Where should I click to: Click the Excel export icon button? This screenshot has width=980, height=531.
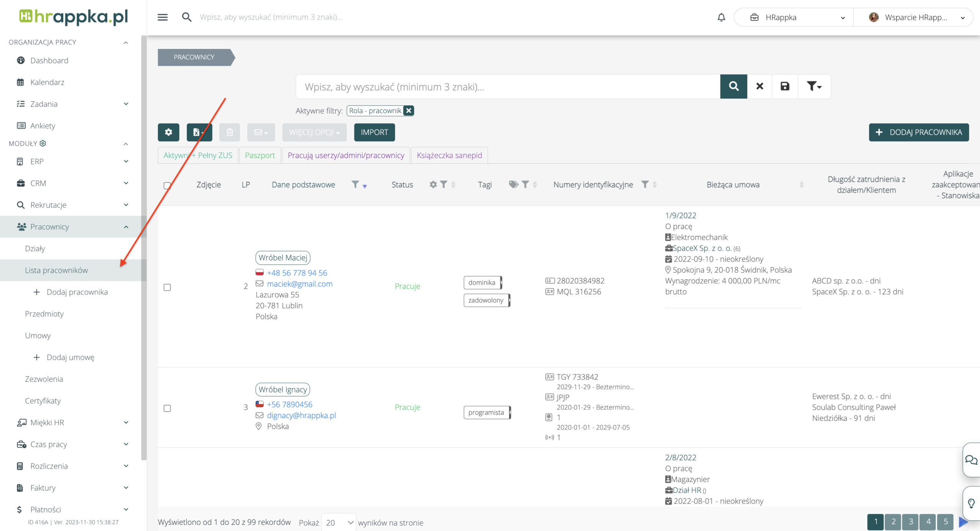tap(199, 132)
